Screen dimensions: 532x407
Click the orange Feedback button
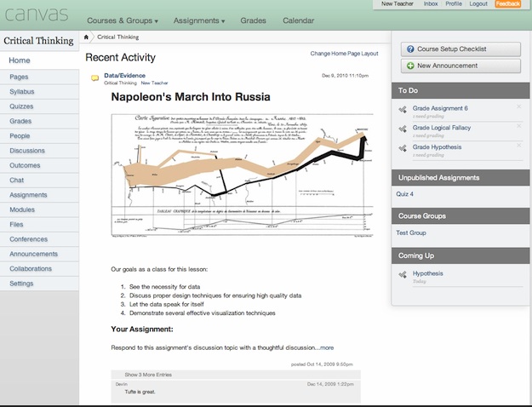pyautogui.click(x=507, y=3)
